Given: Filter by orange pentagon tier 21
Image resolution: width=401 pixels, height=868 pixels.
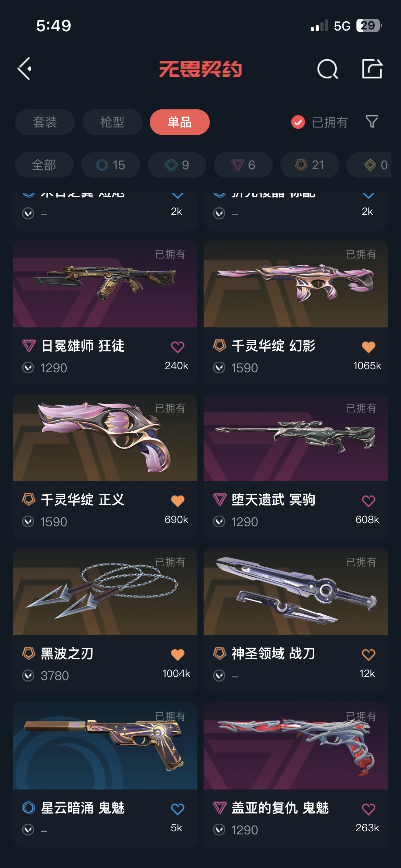Looking at the screenshot, I should [x=310, y=165].
